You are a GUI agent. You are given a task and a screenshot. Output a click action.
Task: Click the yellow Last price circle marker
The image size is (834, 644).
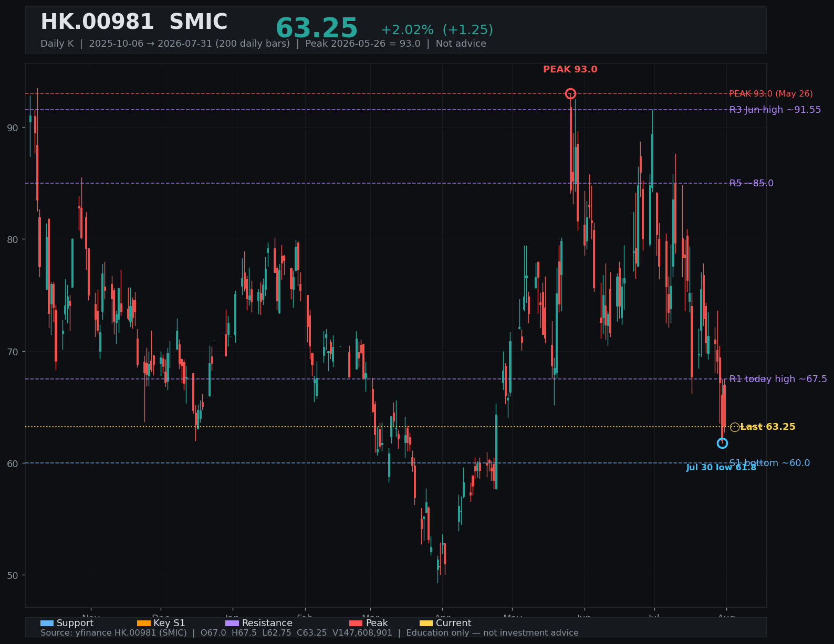coord(735,427)
